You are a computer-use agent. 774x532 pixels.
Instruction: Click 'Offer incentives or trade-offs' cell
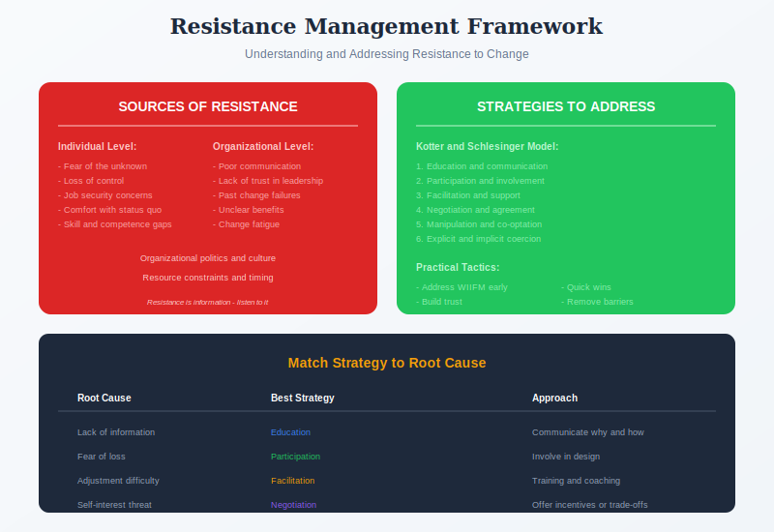click(x=590, y=505)
